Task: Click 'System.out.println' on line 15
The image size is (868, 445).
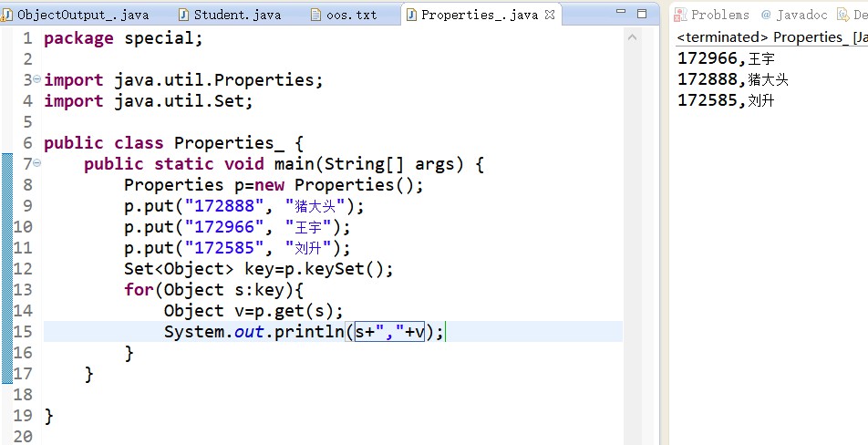Action: [254, 332]
